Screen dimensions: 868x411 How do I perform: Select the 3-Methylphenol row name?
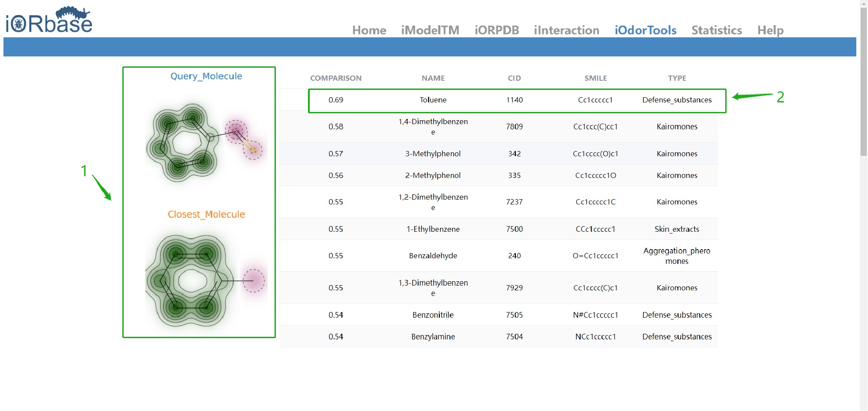(433, 154)
